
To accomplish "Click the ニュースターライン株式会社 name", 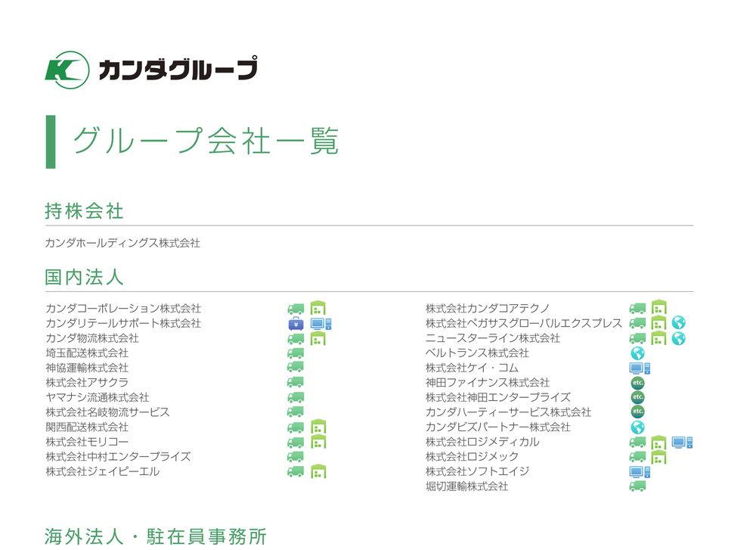I will click(493, 338).
